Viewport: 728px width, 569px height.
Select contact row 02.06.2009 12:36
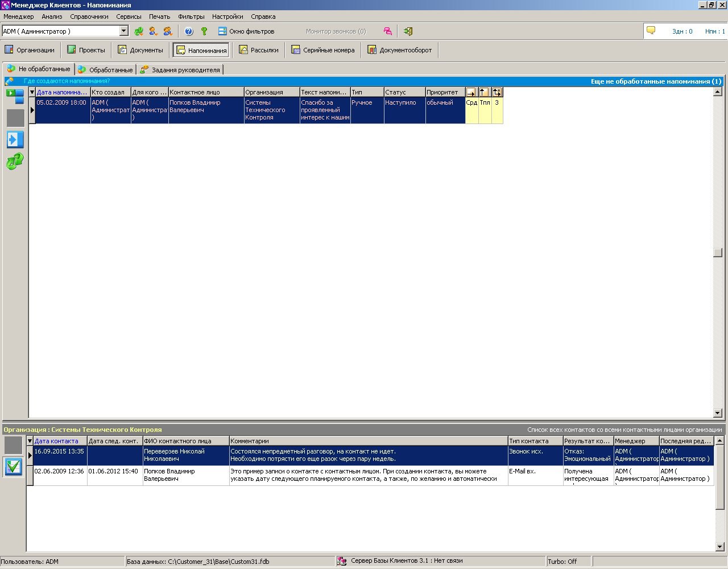[x=370, y=475]
